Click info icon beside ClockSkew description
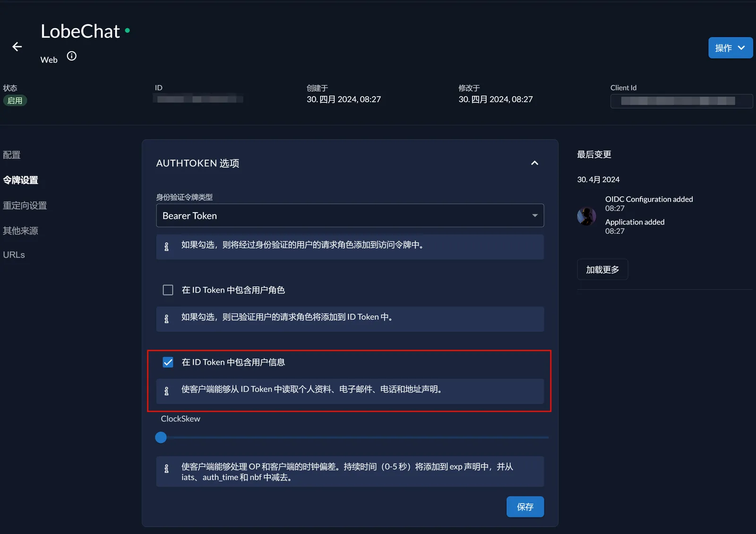The height and width of the screenshot is (534, 756). 166,469
